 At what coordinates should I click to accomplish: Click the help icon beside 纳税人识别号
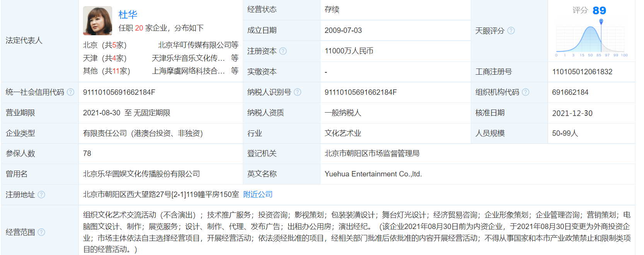tap(297, 92)
